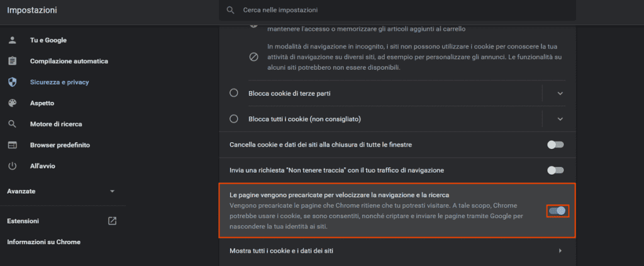Image resolution: width=644 pixels, height=266 pixels.
Task: Click the shield icon for Sicurezza e privacy
Action: pos(13,82)
